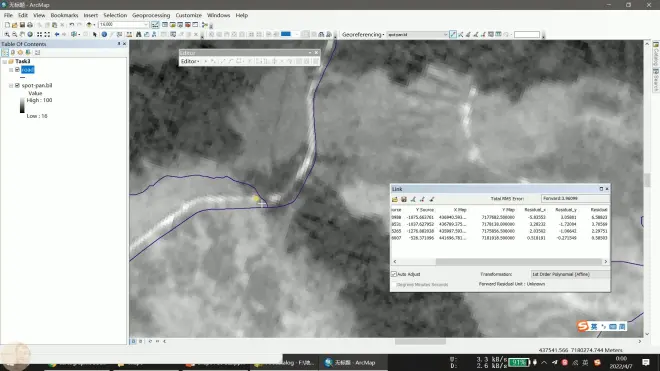Select the Zoom Out tool
Screen dimensions: 660x371
(x=14, y=35)
